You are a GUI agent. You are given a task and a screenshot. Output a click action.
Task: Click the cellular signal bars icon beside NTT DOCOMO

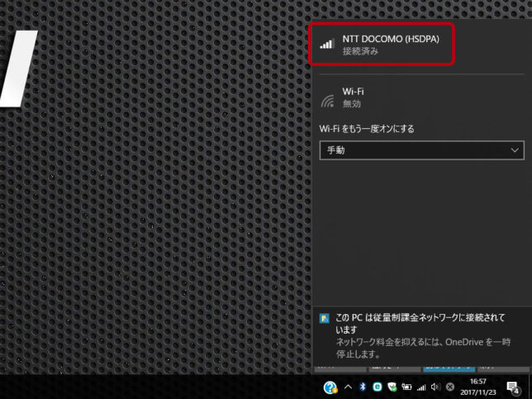[x=327, y=44]
